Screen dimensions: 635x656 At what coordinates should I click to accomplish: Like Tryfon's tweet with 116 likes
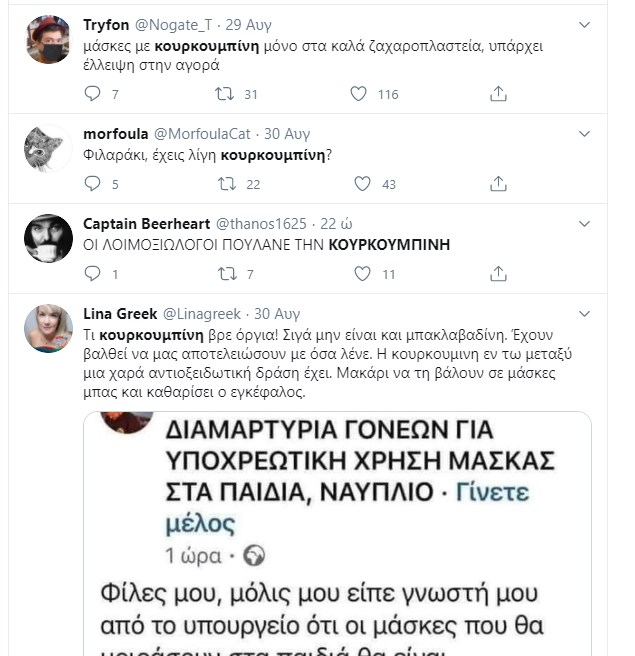pos(360,94)
